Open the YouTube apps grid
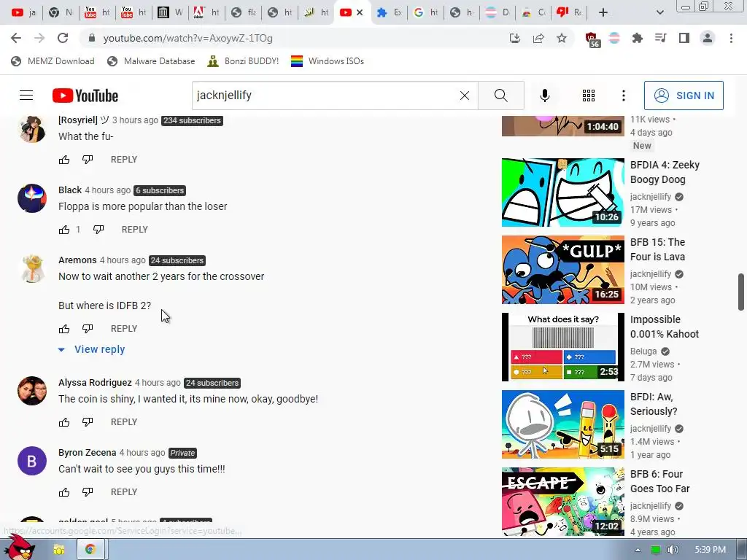This screenshot has height=560, width=747. click(x=589, y=96)
